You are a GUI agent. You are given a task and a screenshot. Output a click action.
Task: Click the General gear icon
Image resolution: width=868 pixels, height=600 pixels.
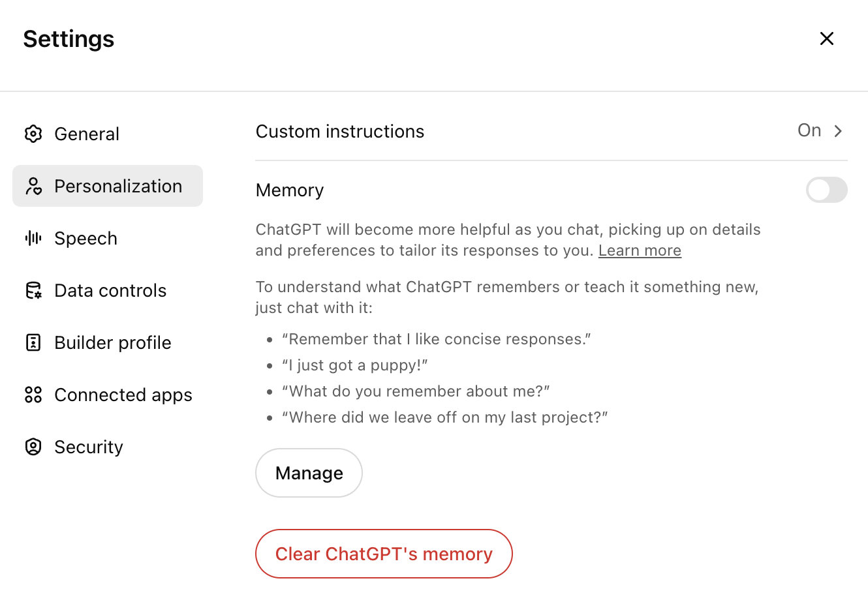[33, 134]
